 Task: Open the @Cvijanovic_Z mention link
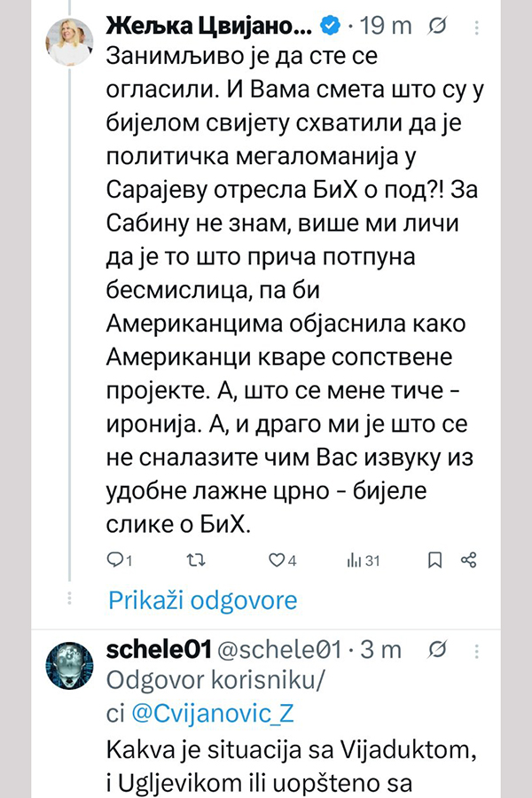[207, 713]
